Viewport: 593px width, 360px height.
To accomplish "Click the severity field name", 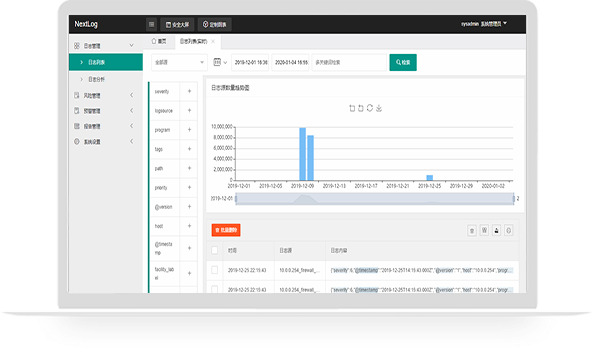I will click(x=162, y=92).
